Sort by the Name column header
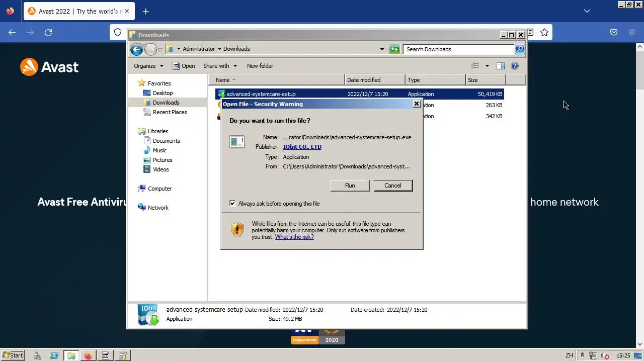This screenshot has width=644, height=362. click(277, 80)
